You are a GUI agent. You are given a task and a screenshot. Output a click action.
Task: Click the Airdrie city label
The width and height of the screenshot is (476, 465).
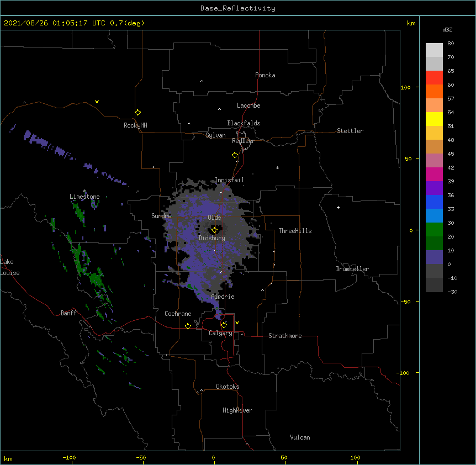(x=223, y=297)
